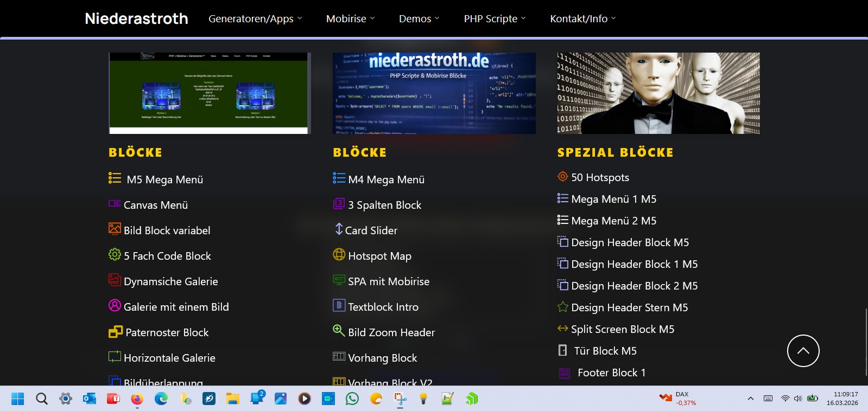Image resolution: width=868 pixels, height=411 pixels.
Task: Open WhatsApp from the taskbar
Action: pyautogui.click(x=352, y=399)
